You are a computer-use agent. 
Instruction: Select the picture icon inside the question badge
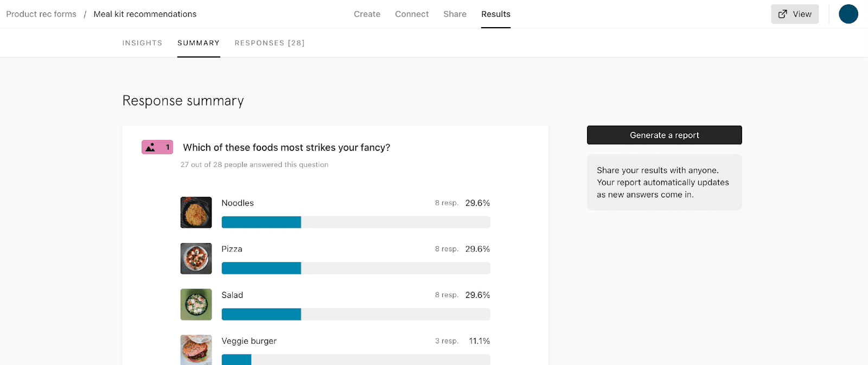[150, 147]
